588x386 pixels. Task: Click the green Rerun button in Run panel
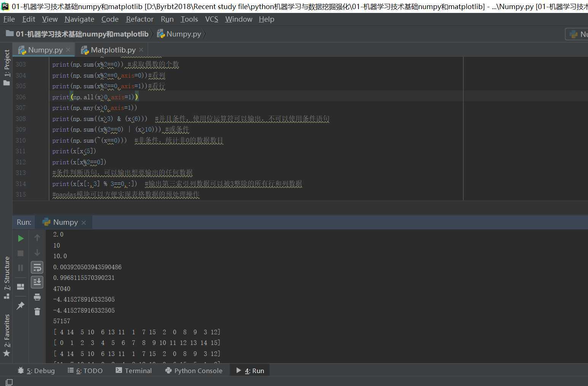point(21,238)
